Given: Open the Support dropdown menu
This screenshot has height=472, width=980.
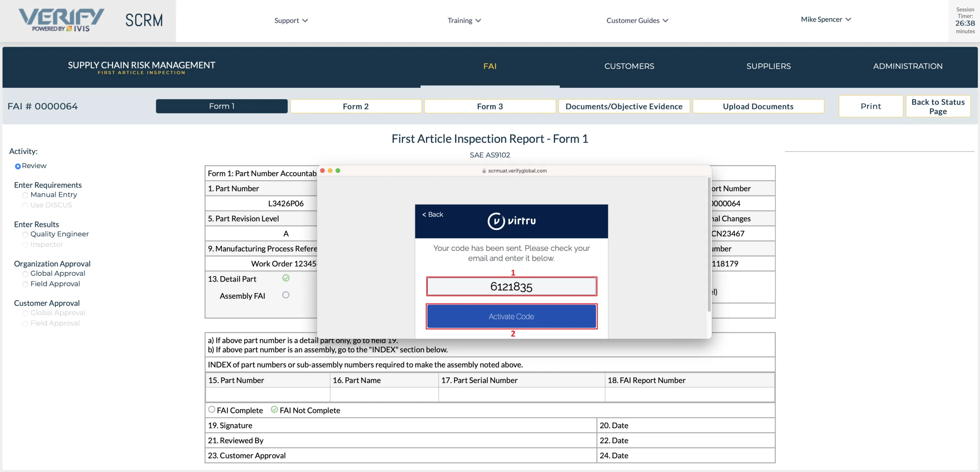Looking at the screenshot, I should (x=291, y=20).
